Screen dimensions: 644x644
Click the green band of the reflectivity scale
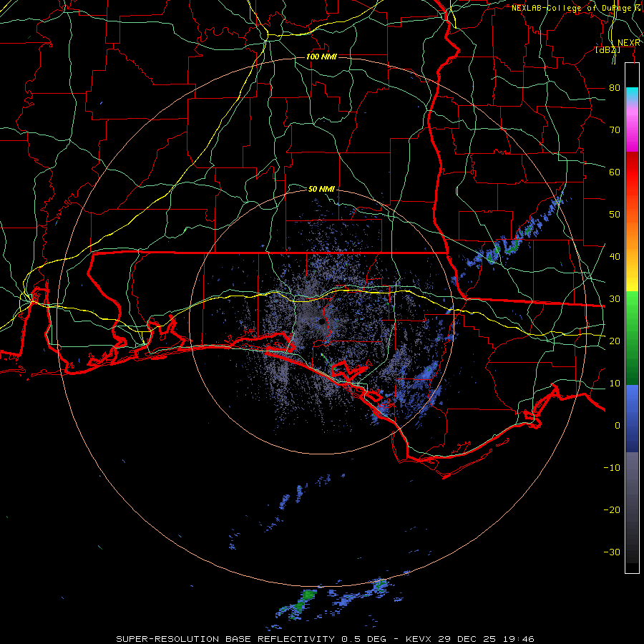632,338
